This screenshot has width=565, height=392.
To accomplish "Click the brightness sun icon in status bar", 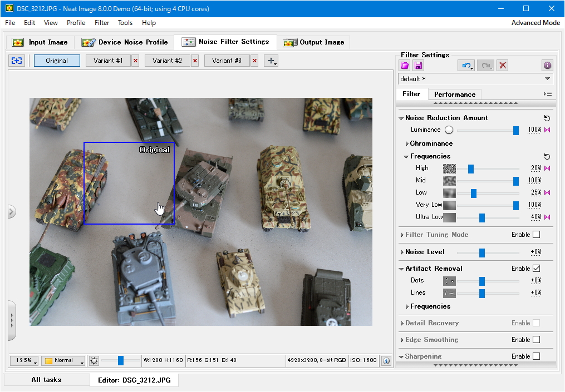I will 94,360.
